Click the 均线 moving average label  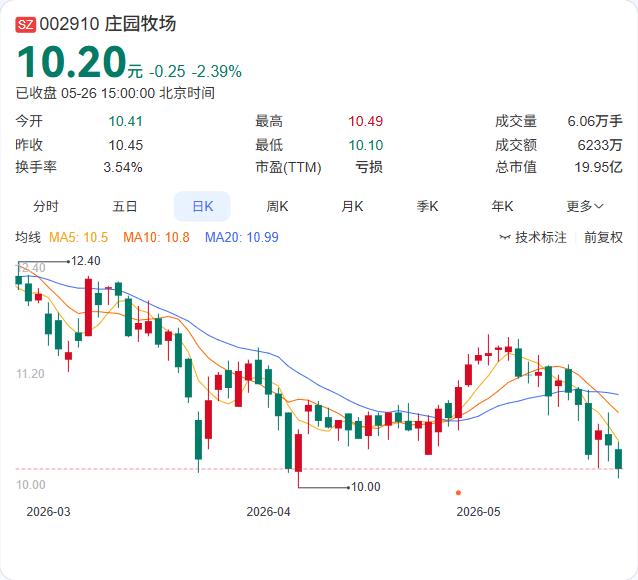click(x=28, y=237)
